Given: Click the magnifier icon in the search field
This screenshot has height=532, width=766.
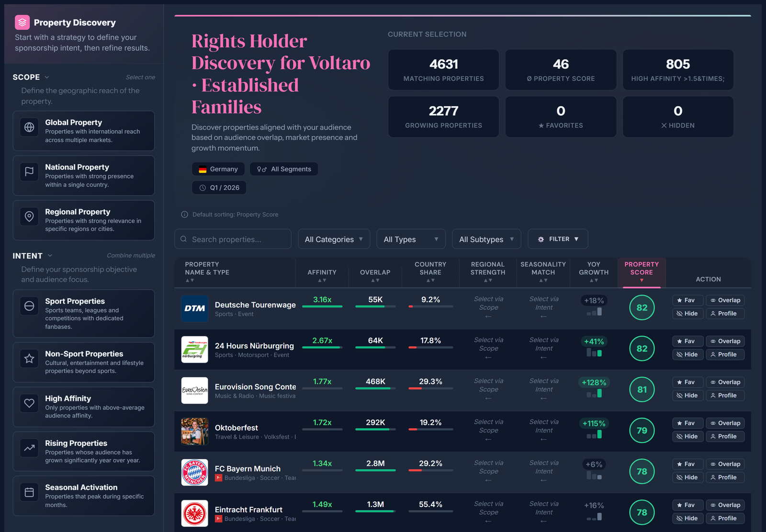Looking at the screenshot, I should coord(184,239).
